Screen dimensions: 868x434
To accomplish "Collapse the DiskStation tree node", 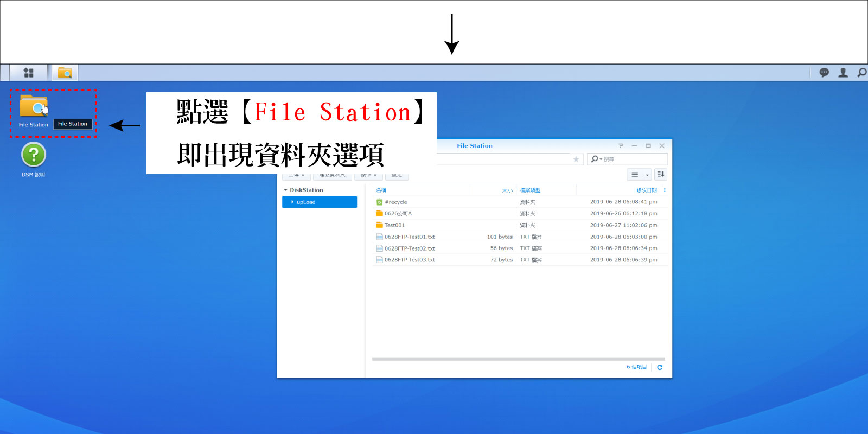I will pos(286,190).
